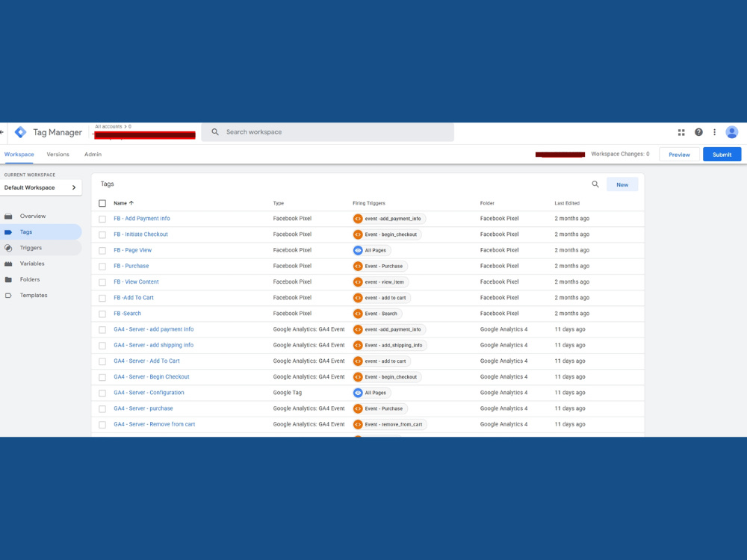Click event - view_item trigger icon
Viewport: 747px width, 560px height.
pos(358,282)
